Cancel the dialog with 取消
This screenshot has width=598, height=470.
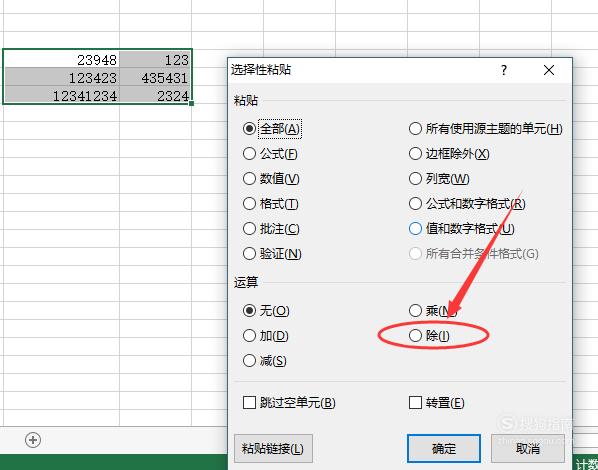528,448
